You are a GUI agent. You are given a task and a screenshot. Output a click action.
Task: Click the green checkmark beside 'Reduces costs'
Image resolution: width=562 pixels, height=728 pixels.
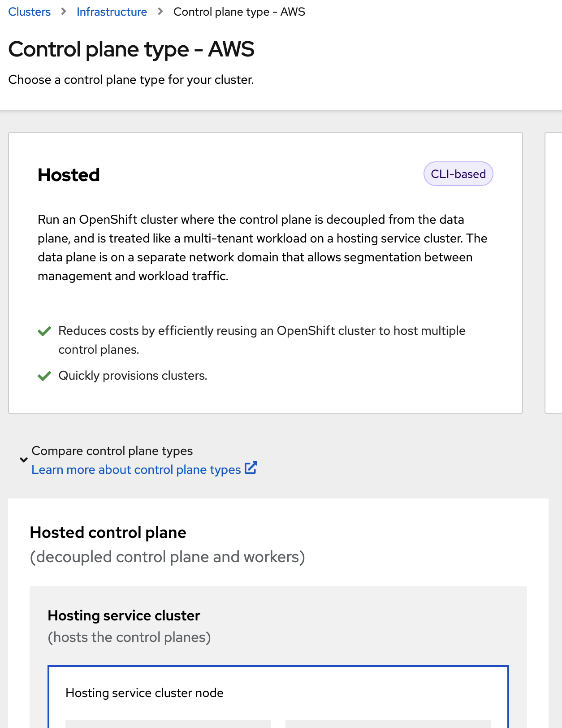coord(44,331)
